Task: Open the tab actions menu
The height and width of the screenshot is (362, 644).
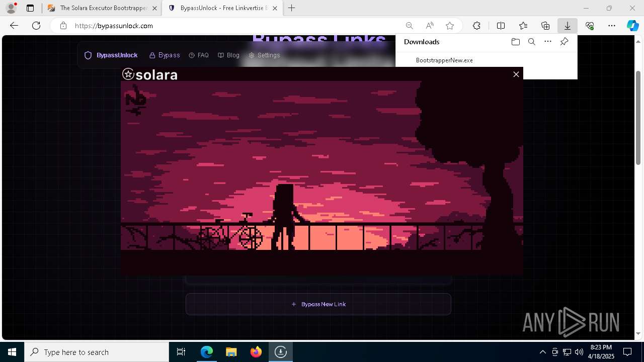Action: [30, 8]
